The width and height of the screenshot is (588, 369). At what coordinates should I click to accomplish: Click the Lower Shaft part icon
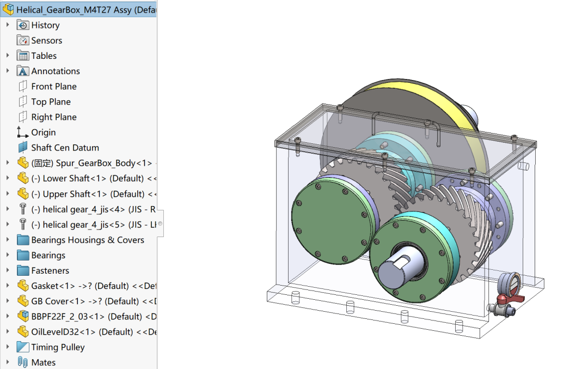(x=23, y=178)
